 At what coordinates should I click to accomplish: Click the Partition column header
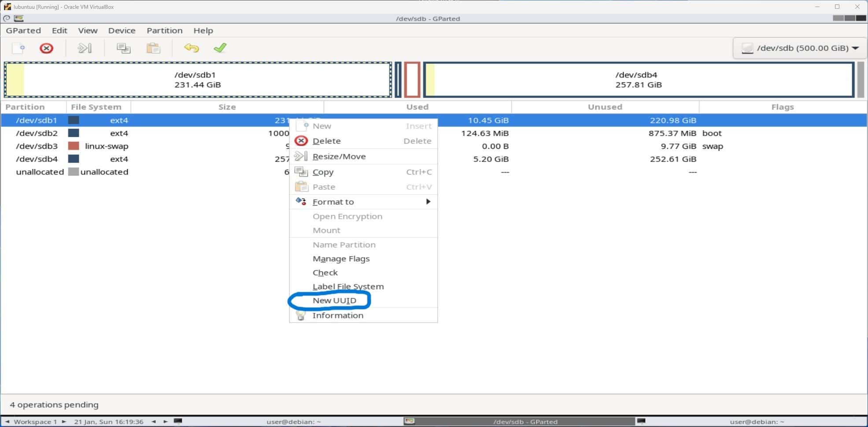pos(33,107)
